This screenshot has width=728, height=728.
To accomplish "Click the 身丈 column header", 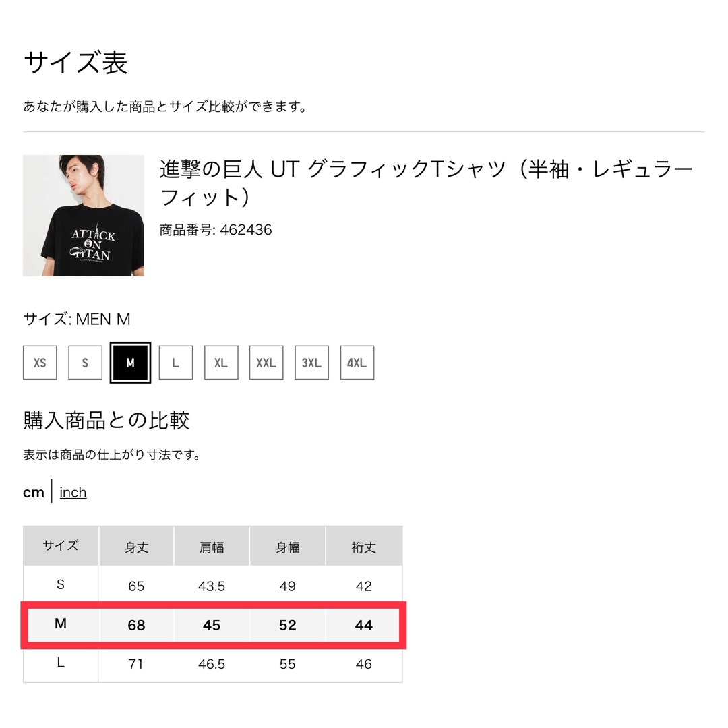I will click(x=136, y=547).
